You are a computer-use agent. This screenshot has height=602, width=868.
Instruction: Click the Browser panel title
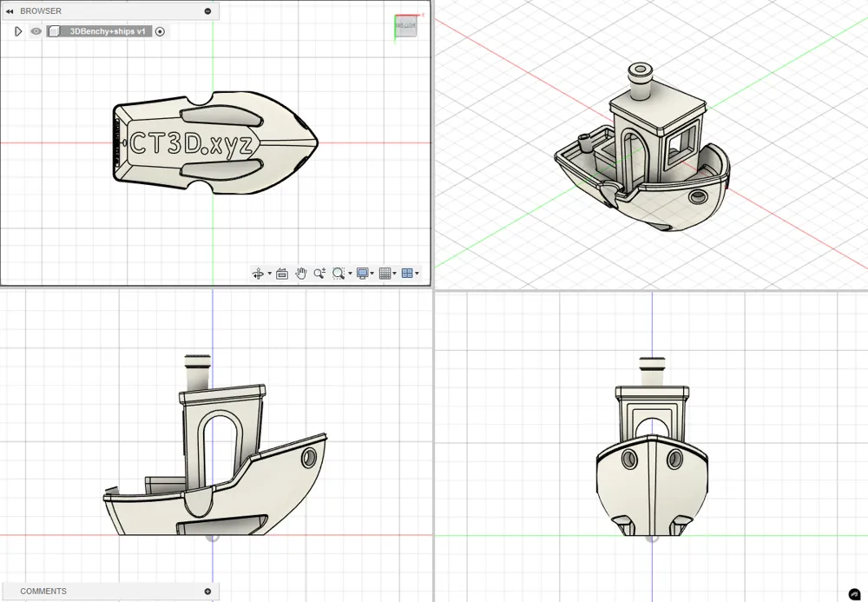(41, 11)
